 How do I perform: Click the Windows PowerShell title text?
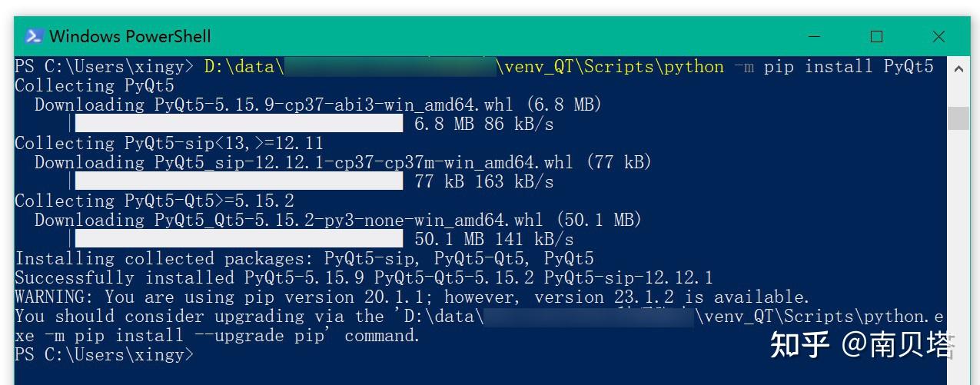130,36
